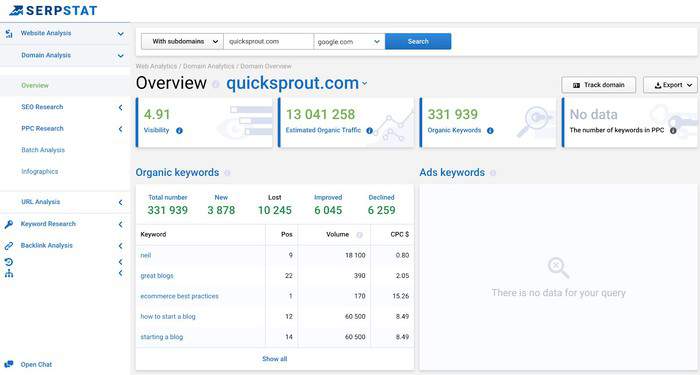Open PPC Research menu item
Viewport: 700px width, 375px height.
coord(42,129)
